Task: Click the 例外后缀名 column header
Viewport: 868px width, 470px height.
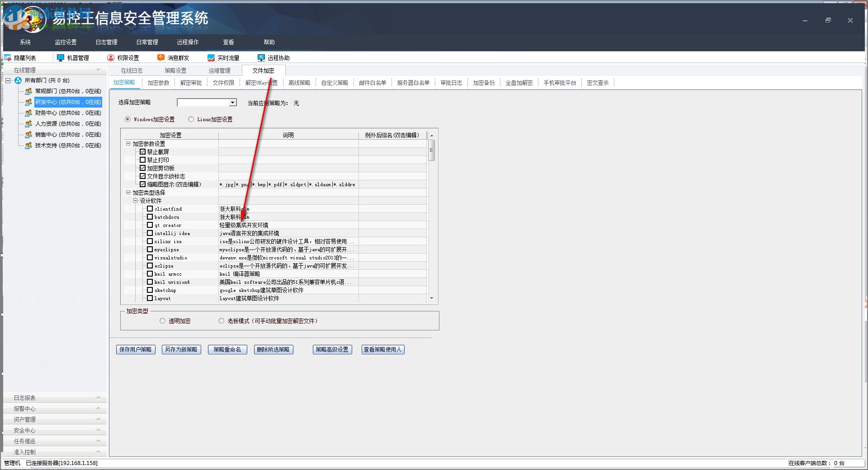Action: click(x=392, y=135)
